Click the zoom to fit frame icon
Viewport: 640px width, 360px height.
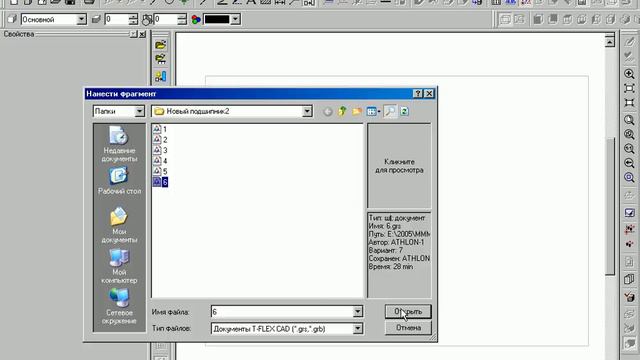click(629, 88)
